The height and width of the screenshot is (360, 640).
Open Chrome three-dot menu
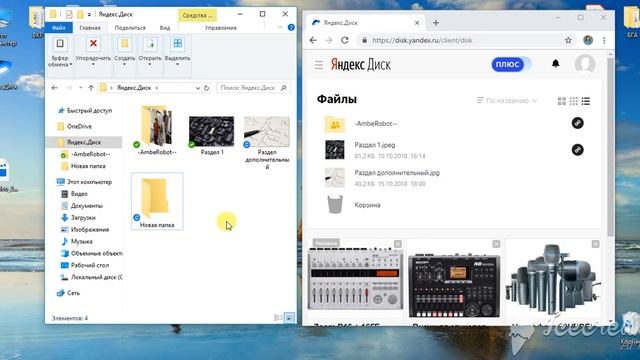[604, 40]
